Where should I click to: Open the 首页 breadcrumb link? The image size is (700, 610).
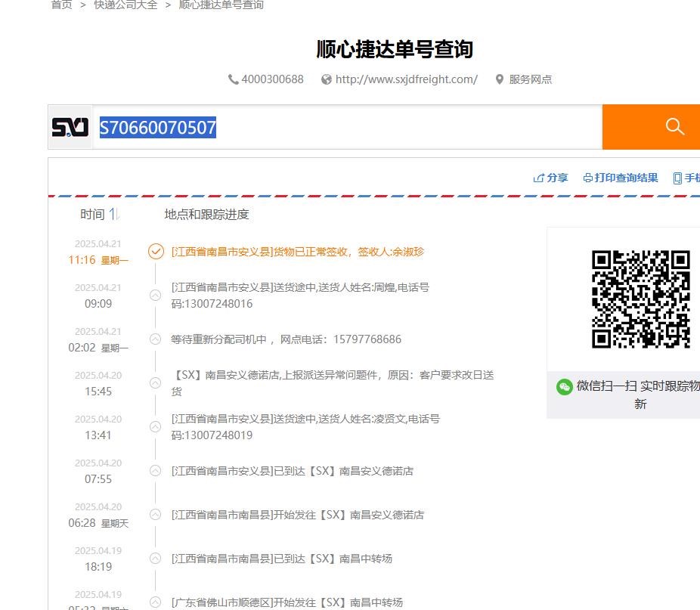point(61,5)
